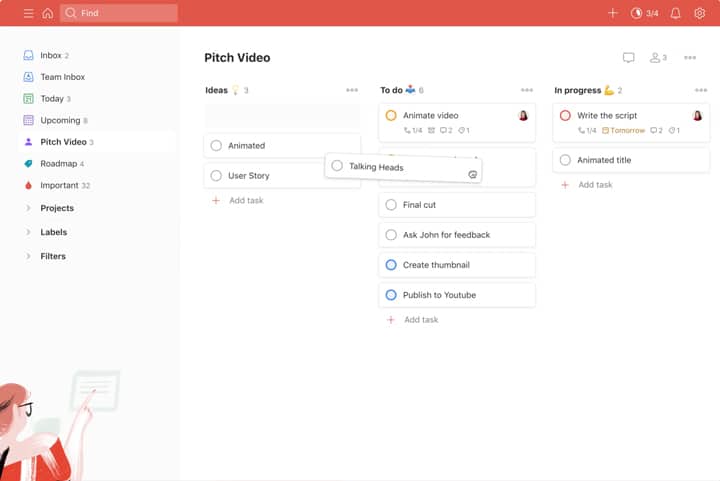
Task: Go to home via house icon
Action: point(47,13)
